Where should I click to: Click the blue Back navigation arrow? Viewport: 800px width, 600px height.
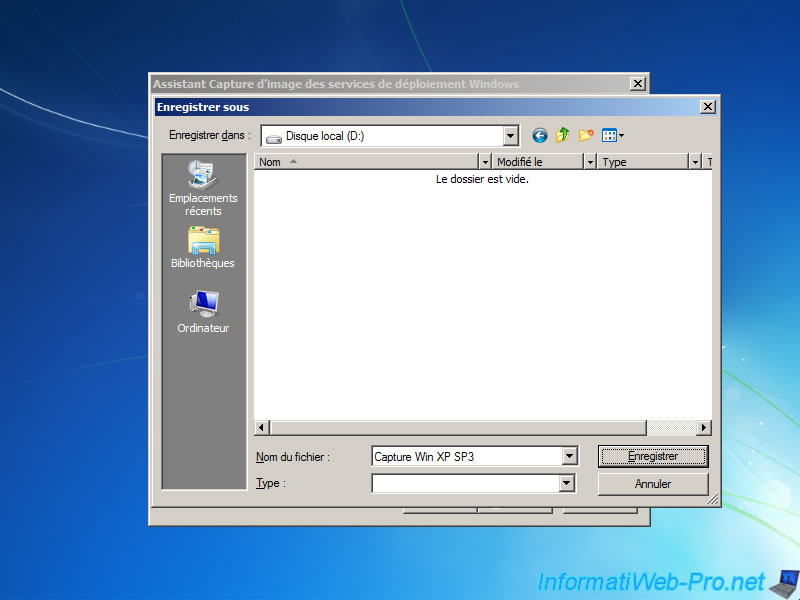coord(539,135)
